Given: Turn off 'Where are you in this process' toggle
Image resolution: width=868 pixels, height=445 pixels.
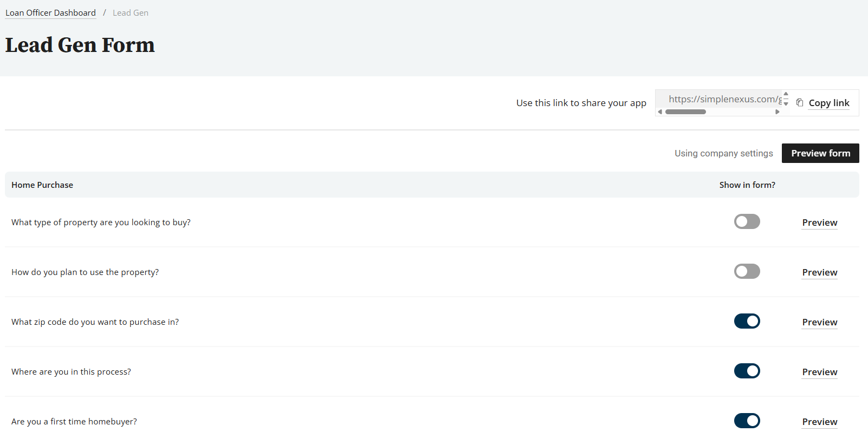Looking at the screenshot, I should (x=747, y=371).
